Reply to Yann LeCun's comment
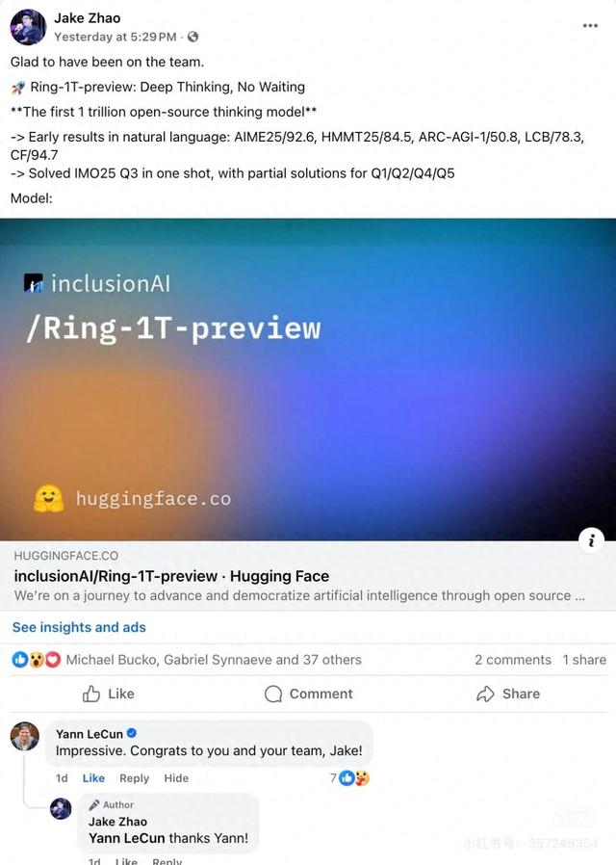Screen dimensions: 616x865 click(134, 778)
